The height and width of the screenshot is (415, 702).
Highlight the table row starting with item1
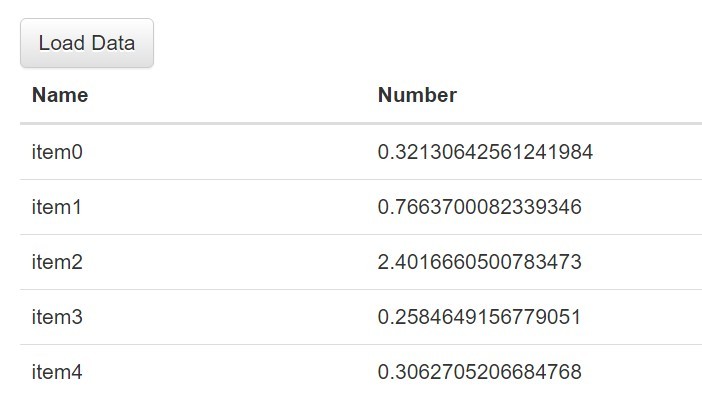tap(361, 207)
